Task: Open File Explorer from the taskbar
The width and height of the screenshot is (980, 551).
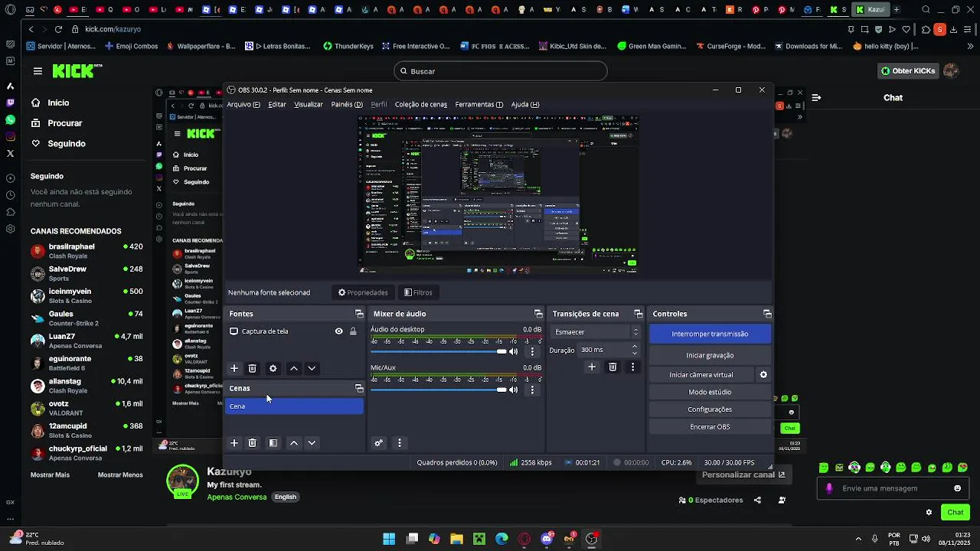Action: [456, 539]
